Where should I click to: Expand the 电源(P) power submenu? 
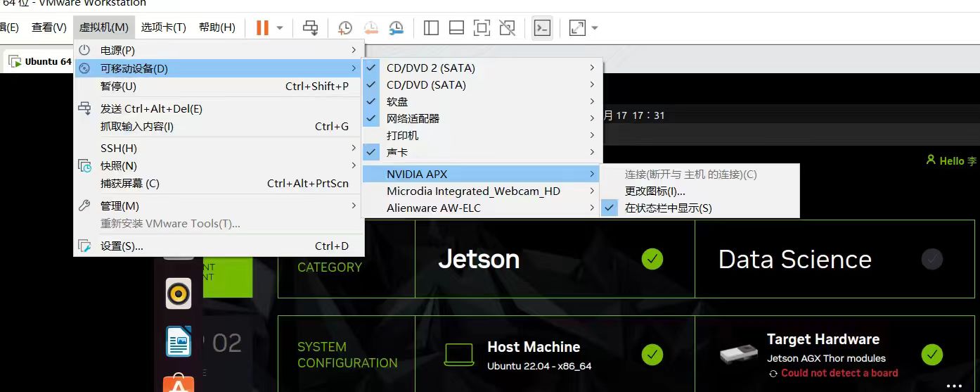(219, 51)
